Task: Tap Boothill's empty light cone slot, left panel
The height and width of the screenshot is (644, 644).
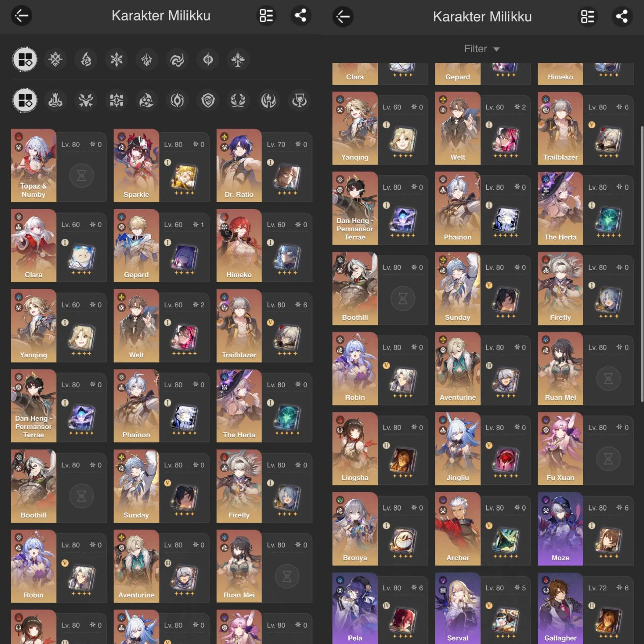Action: [x=82, y=496]
